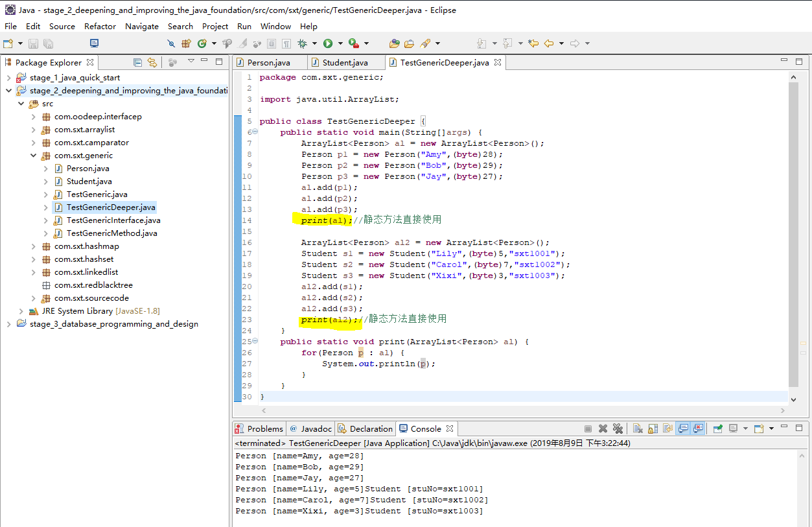
Task: Expand the JRE System Library node
Action: pyautogui.click(x=21, y=311)
